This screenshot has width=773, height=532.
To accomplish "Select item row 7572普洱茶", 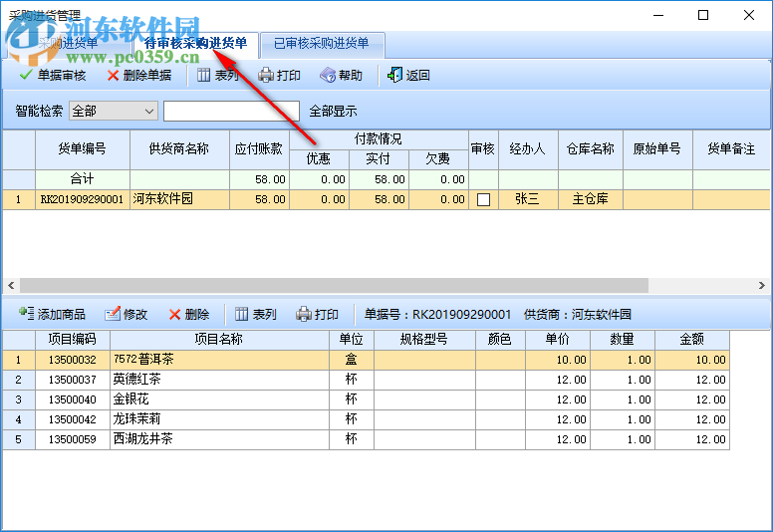I will pyautogui.click(x=366, y=360).
